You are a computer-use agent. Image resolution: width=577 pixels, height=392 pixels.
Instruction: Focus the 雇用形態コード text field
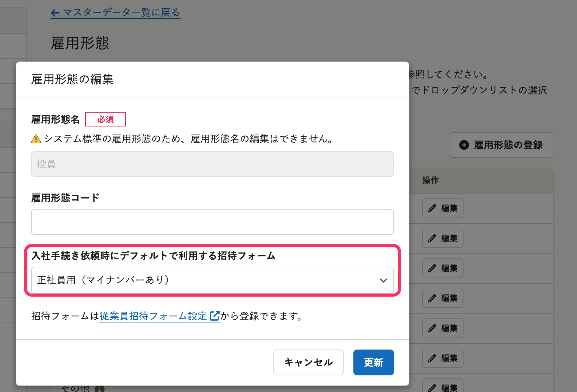tap(212, 222)
